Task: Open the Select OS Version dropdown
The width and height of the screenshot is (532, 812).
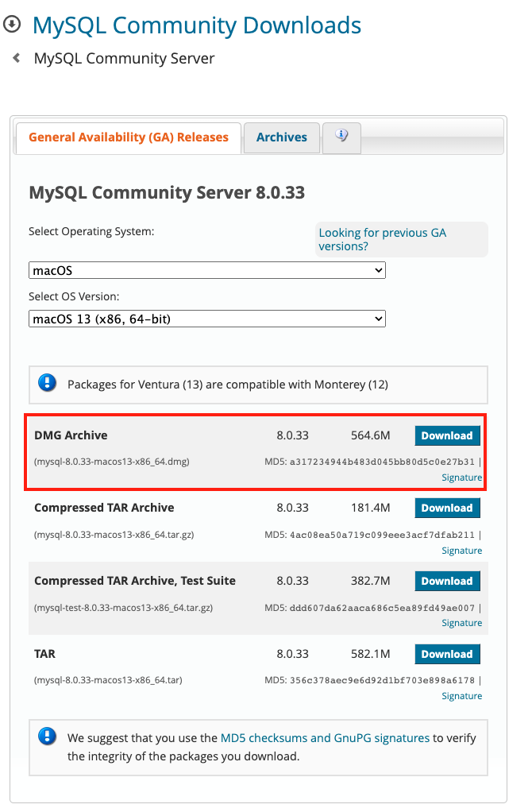Action: tap(207, 319)
